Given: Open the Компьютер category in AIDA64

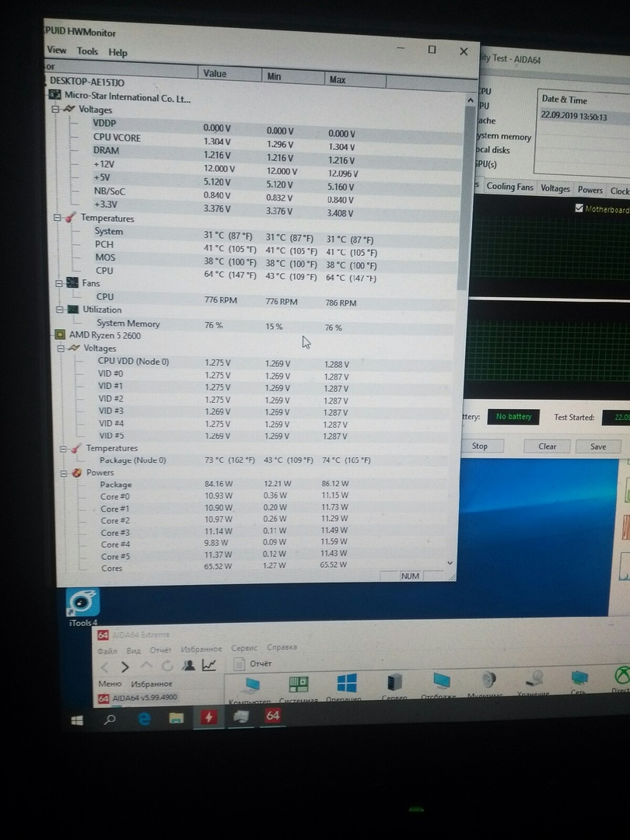Looking at the screenshot, I should tap(250, 689).
